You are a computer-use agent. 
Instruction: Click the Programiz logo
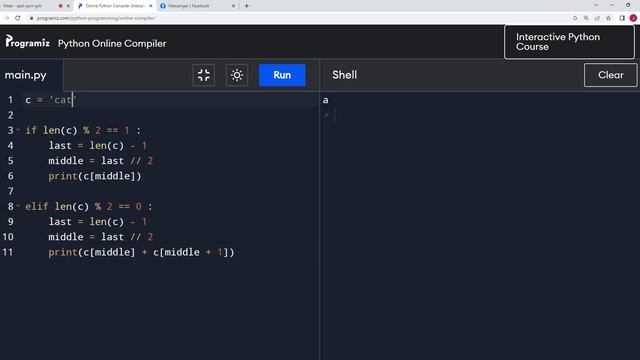point(28,42)
